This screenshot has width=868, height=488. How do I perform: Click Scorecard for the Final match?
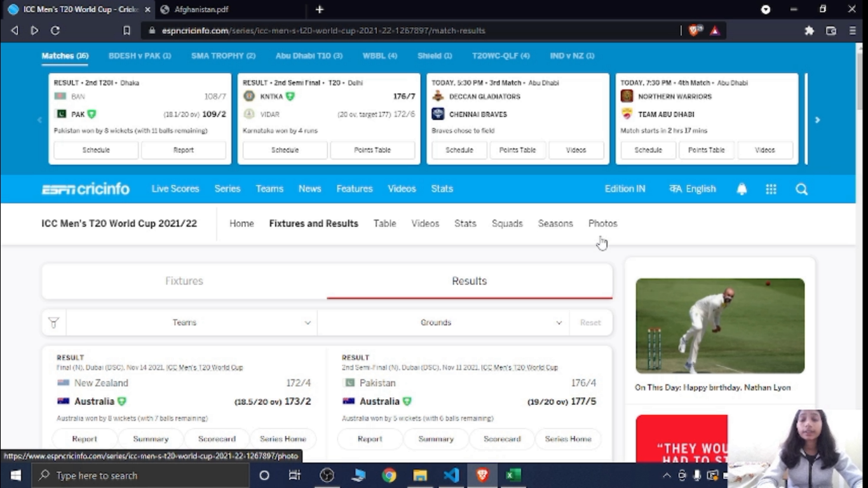coord(217,439)
